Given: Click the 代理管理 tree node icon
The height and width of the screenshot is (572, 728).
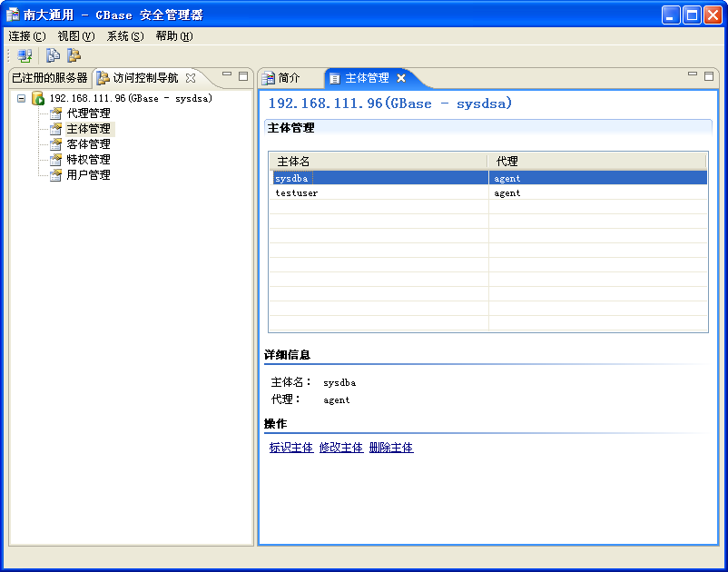Looking at the screenshot, I should (56, 113).
